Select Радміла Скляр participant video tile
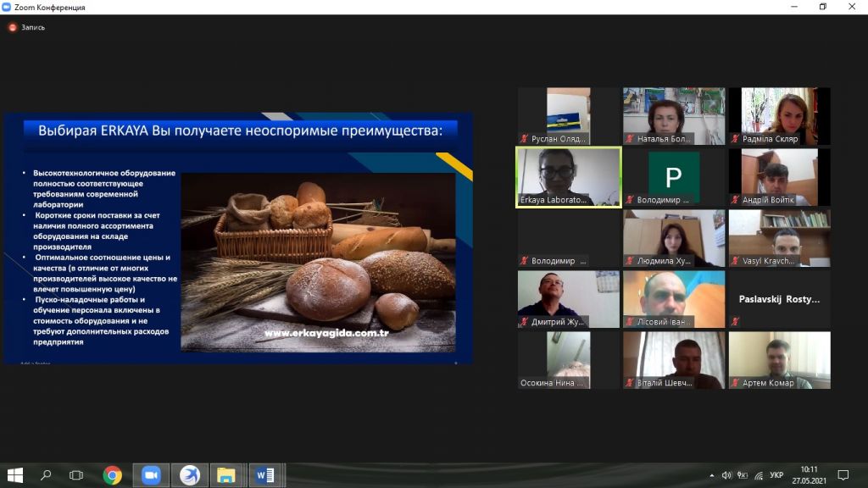The width and height of the screenshot is (868, 488). click(780, 116)
